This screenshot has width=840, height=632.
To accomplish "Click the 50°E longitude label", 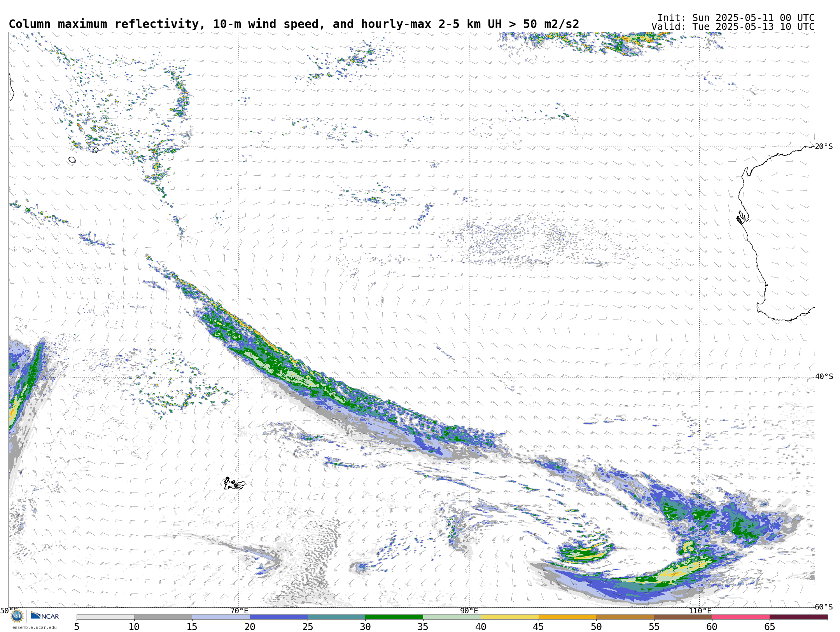I will coord(9,611).
